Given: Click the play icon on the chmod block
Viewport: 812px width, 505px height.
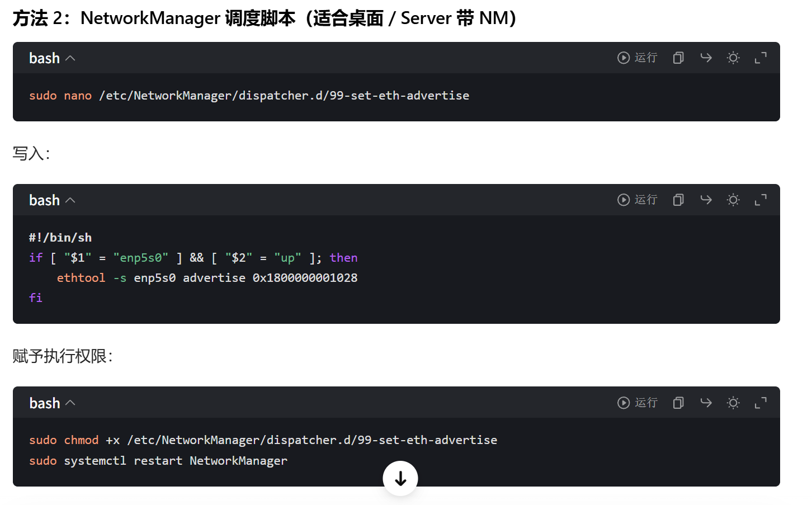Looking at the screenshot, I should click(623, 403).
